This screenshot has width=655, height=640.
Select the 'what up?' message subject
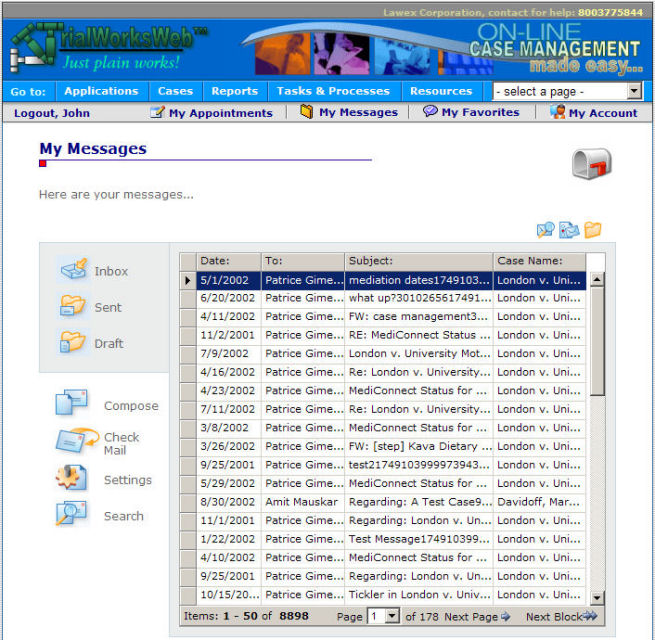[419, 298]
